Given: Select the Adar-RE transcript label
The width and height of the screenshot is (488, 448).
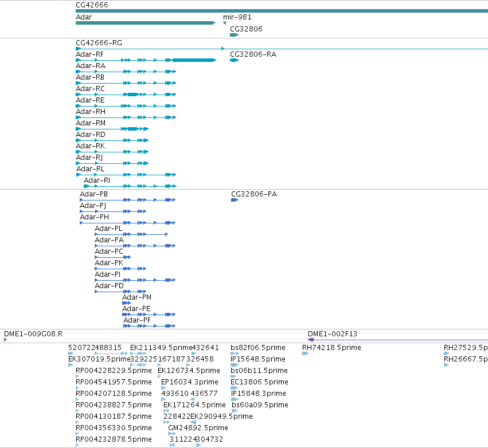Looking at the screenshot, I should (x=90, y=100).
